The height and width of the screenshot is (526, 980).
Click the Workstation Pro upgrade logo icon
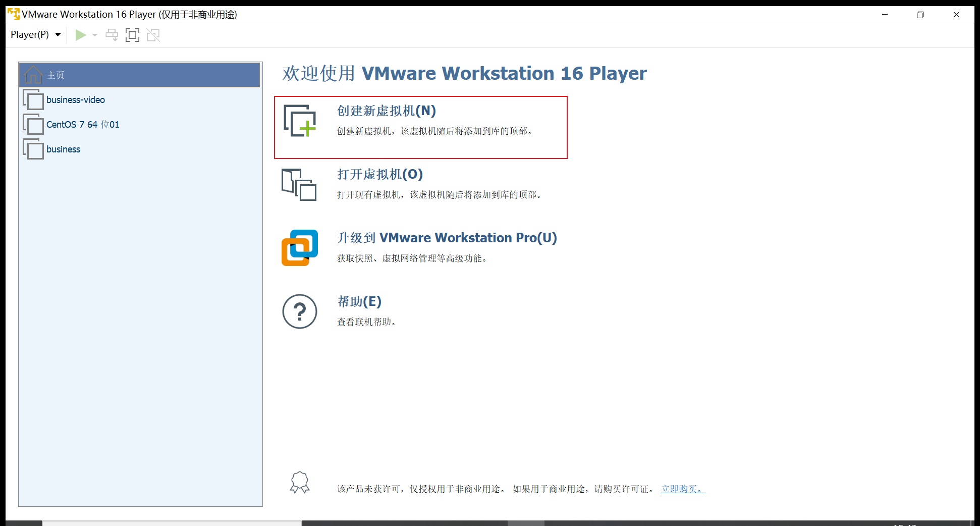coord(300,248)
